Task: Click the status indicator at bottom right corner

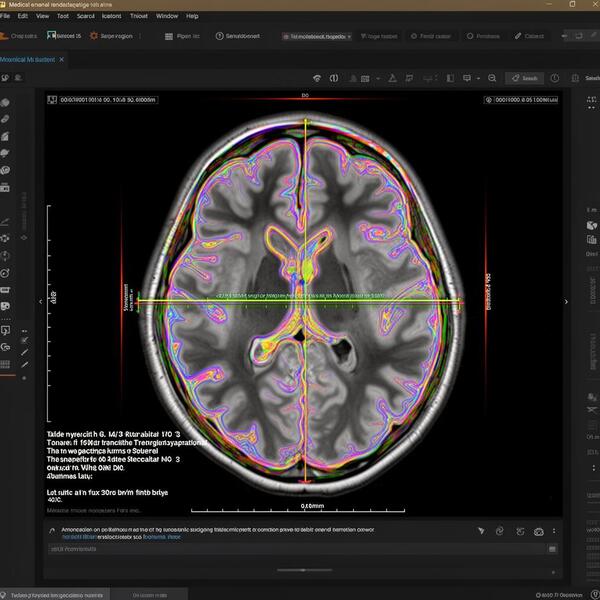Action: tap(595, 595)
